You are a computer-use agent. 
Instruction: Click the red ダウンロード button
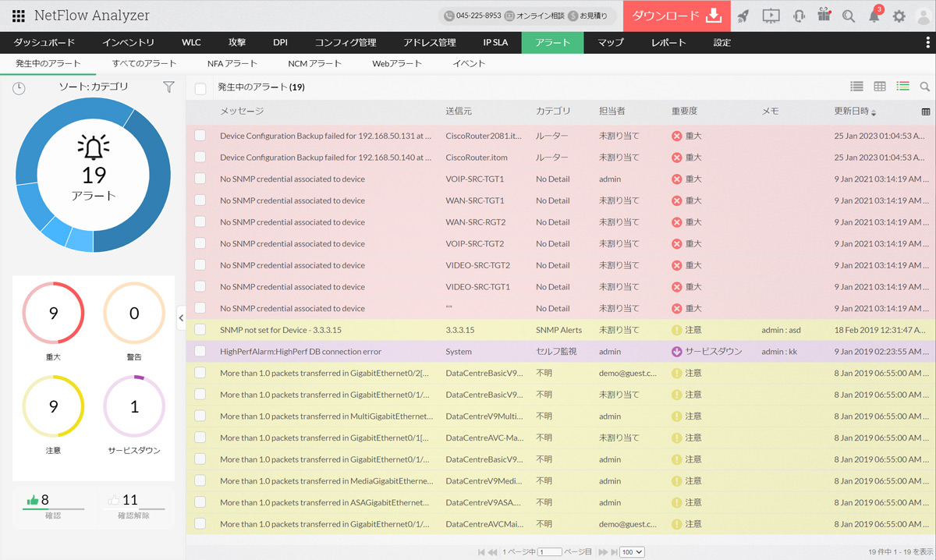click(676, 16)
